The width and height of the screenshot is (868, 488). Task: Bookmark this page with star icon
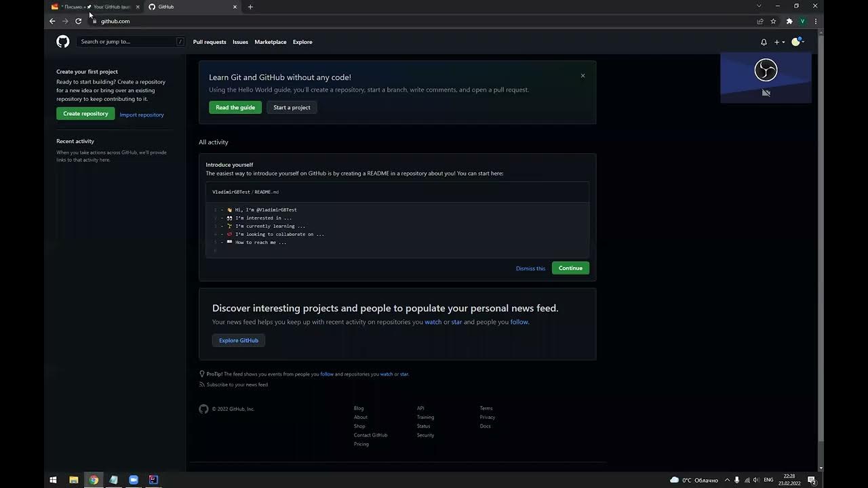pos(773,21)
